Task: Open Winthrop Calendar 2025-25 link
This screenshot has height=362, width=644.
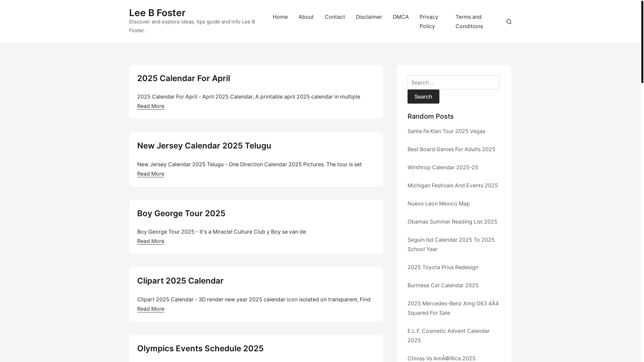Action: tap(443, 167)
